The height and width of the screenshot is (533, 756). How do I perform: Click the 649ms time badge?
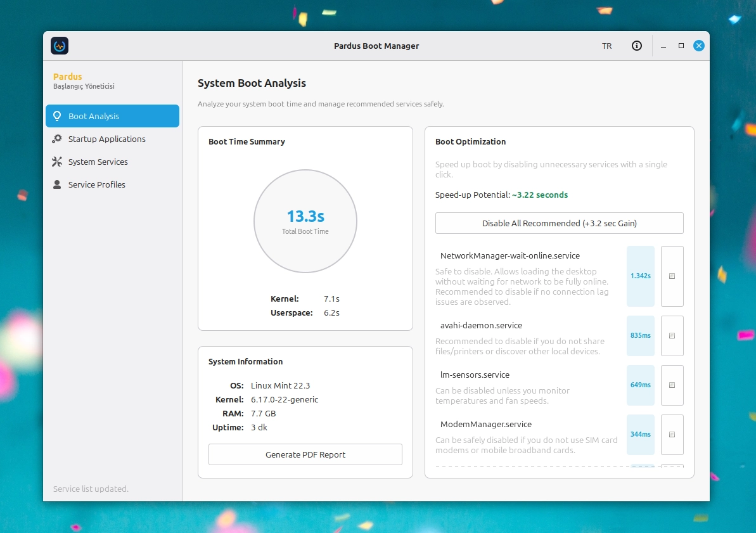640,385
